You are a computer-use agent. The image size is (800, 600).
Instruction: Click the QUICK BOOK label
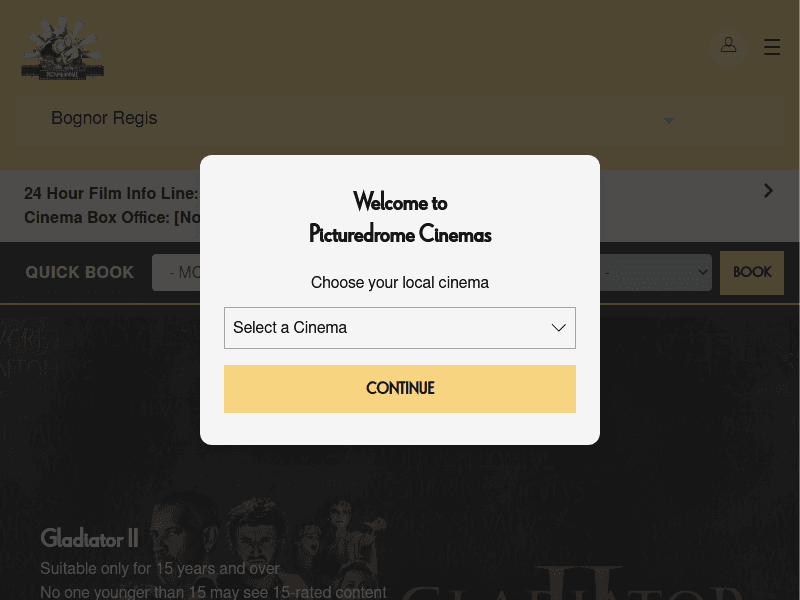79,272
